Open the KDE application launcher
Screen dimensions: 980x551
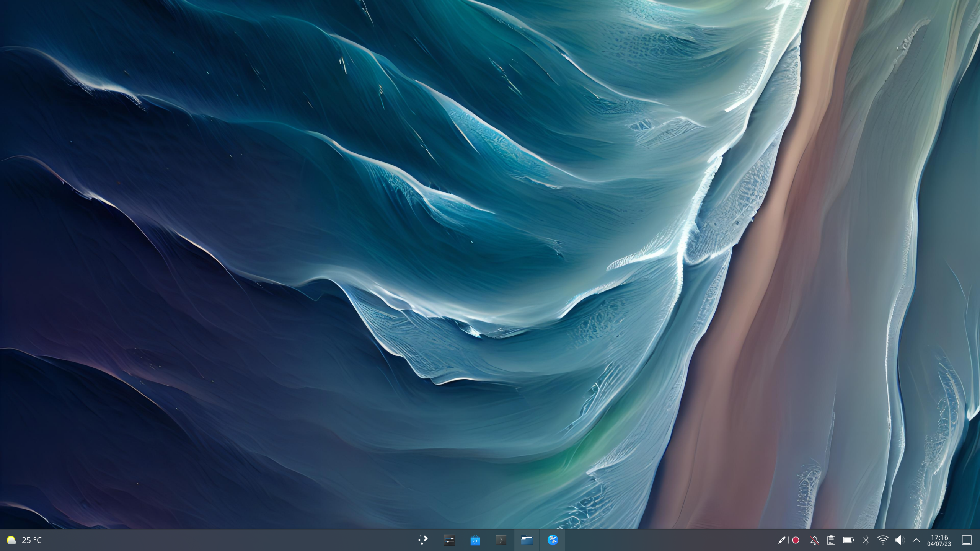pyautogui.click(x=423, y=540)
